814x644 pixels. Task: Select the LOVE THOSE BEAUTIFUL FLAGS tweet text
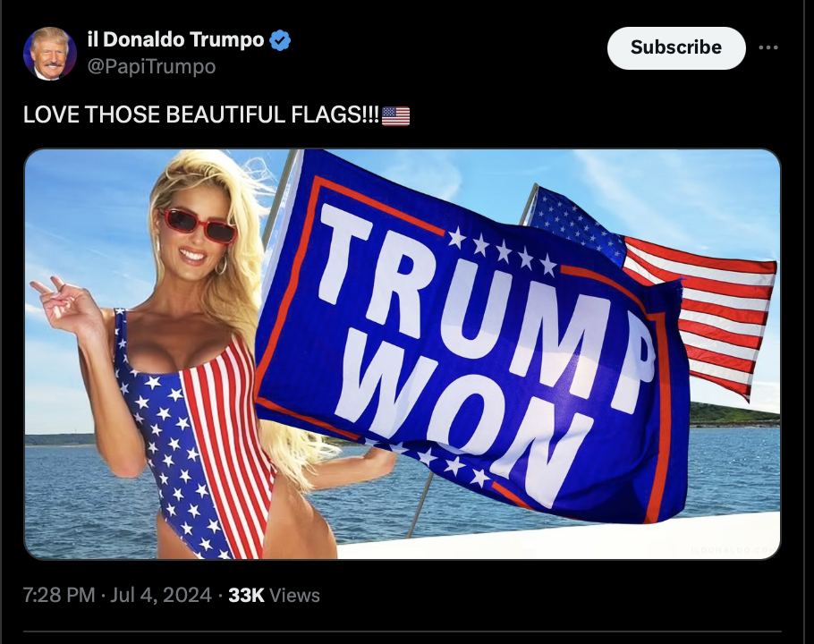tap(201, 114)
